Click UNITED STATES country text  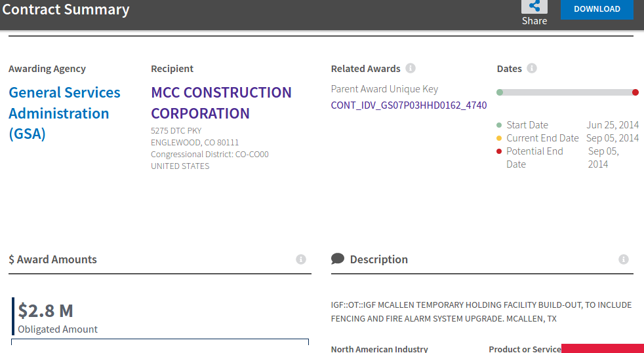pyautogui.click(x=180, y=166)
